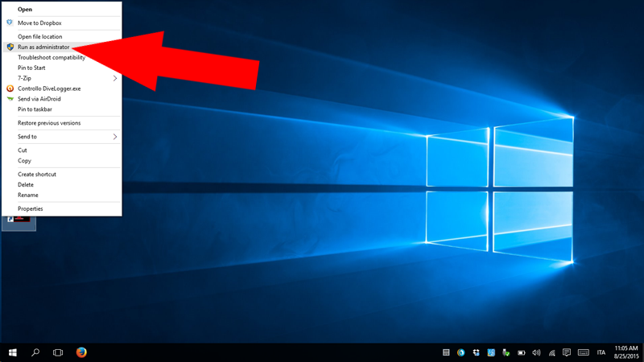Select Pin to Start
This screenshot has height=362, width=644.
[x=62, y=68]
